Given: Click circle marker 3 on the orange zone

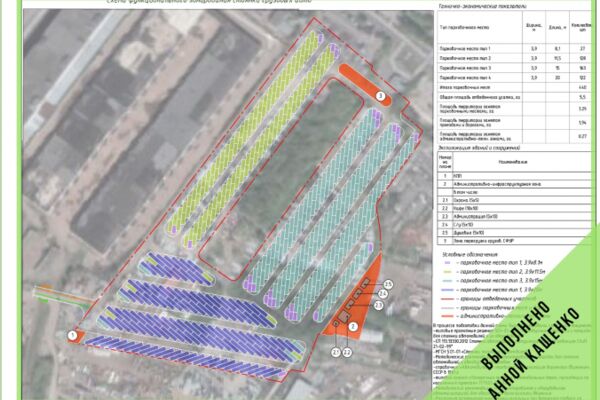Looking at the screenshot, I should click(380, 96).
